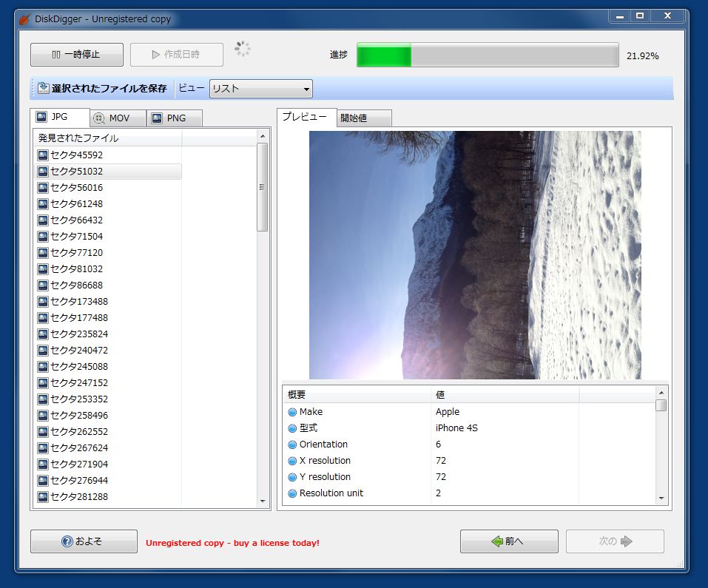The image size is (708, 588).
Task: Click the image icon beside セクタ71504
Action: coord(43,237)
